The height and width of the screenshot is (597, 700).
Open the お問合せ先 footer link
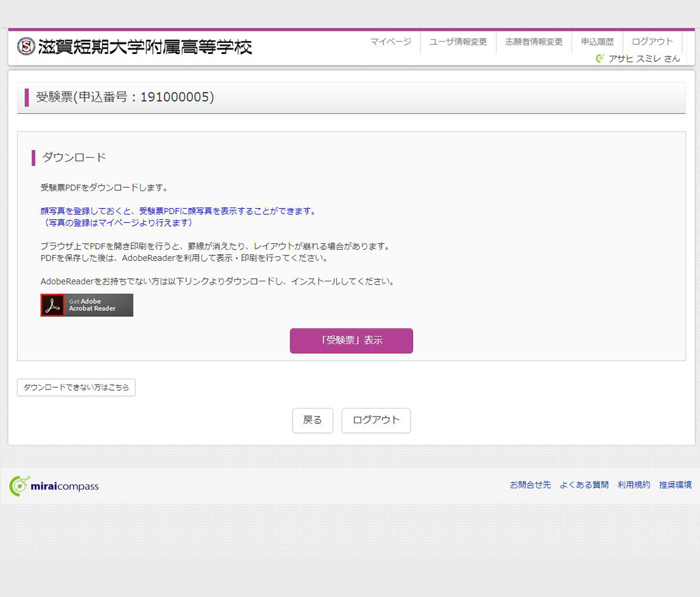[x=530, y=485]
